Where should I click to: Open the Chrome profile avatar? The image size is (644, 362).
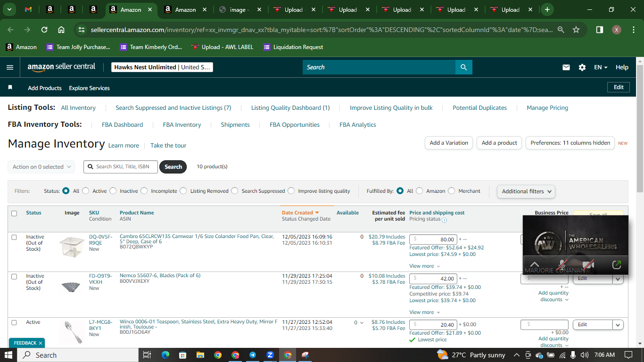click(x=617, y=30)
